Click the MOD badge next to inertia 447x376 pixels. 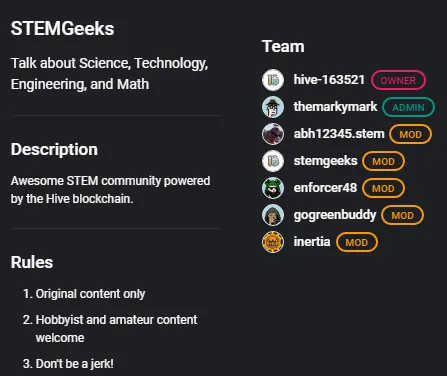click(357, 242)
